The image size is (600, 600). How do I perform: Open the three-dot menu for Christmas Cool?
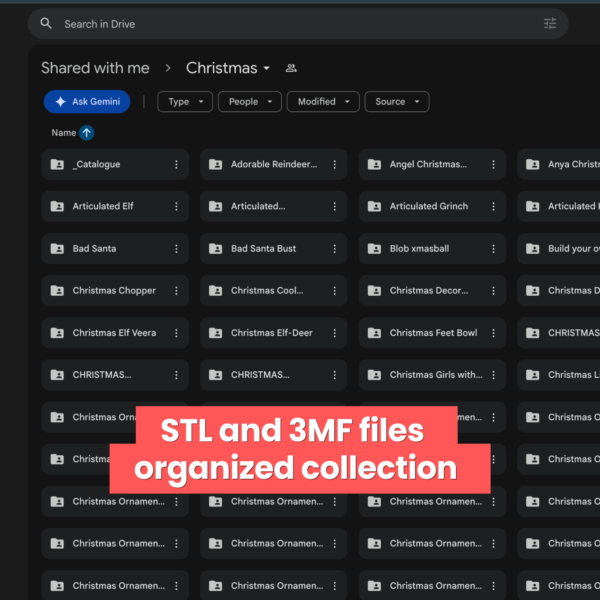335,291
